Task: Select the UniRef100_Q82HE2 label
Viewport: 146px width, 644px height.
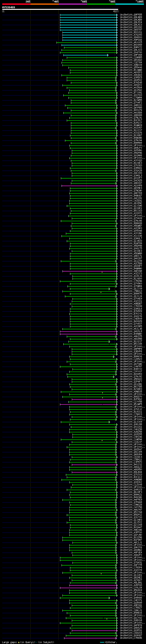Action: pyautogui.click(x=131, y=578)
